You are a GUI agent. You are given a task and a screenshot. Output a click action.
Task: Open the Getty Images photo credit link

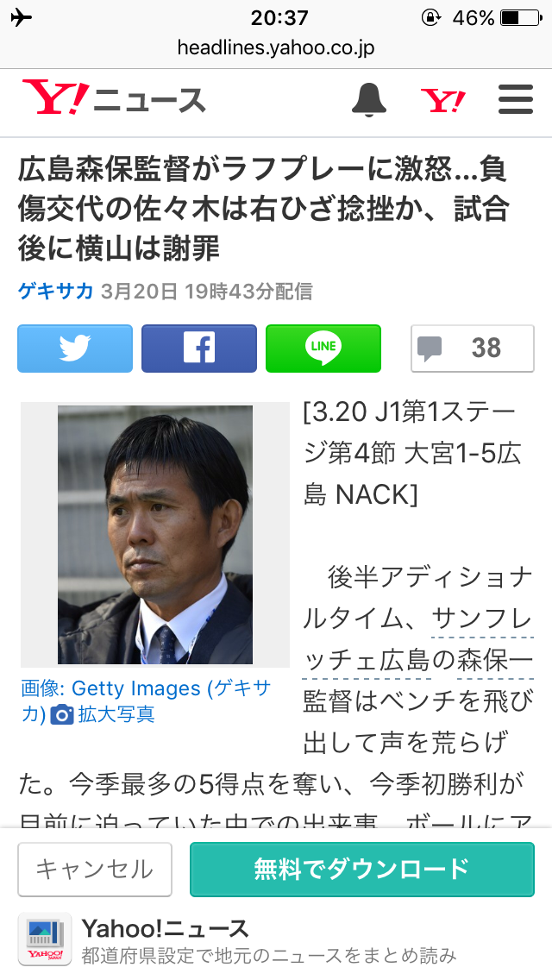click(x=146, y=700)
